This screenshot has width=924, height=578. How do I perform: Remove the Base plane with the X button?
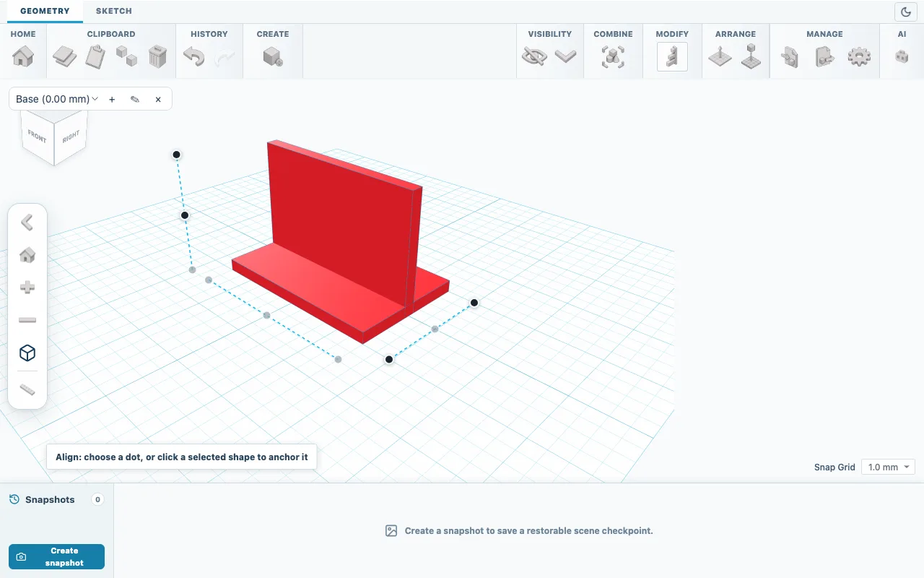point(158,100)
